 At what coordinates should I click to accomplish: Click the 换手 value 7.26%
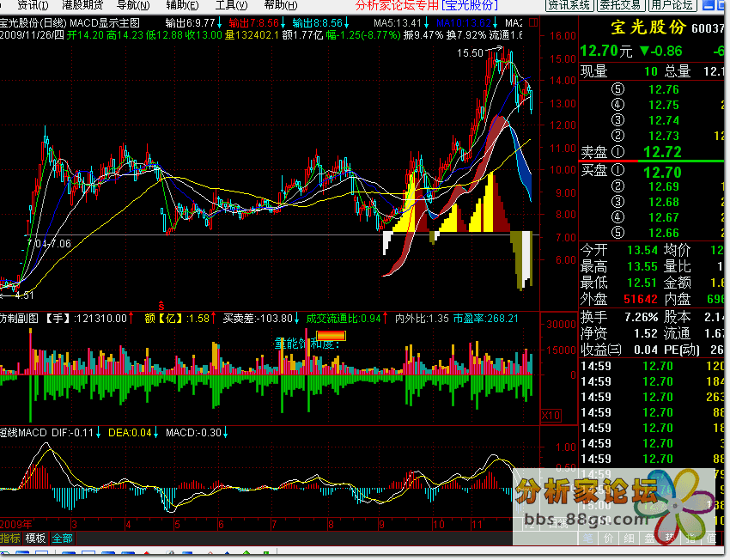[x=641, y=318]
